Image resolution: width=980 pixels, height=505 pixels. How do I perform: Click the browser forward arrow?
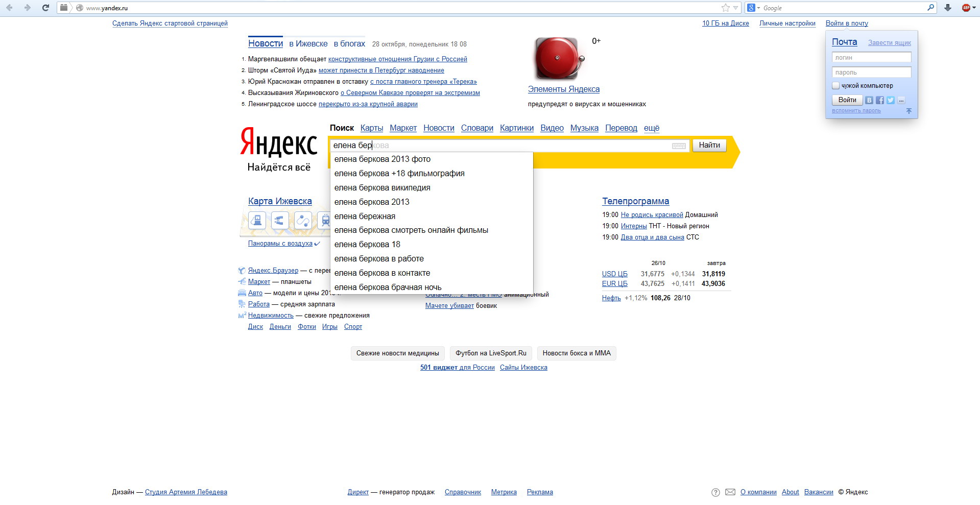point(28,8)
